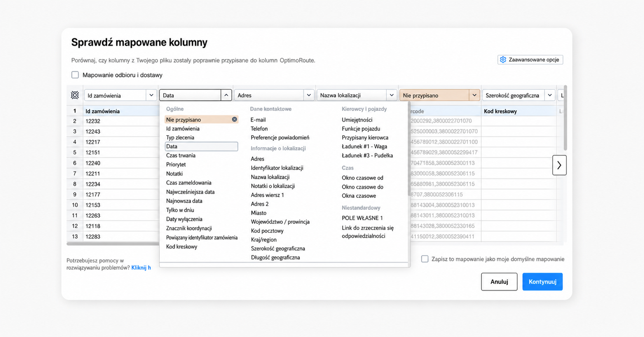Tick Zapisz to mapowanie jako domyślne checkbox
Image resolution: width=644 pixels, height=337 pixels.
pos(425,259)
